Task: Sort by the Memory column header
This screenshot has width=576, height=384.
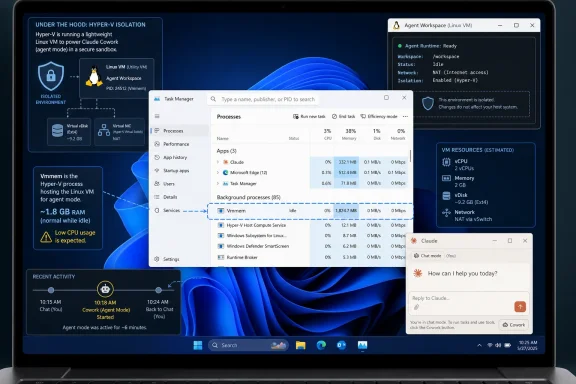Action: tap(349, 134)
